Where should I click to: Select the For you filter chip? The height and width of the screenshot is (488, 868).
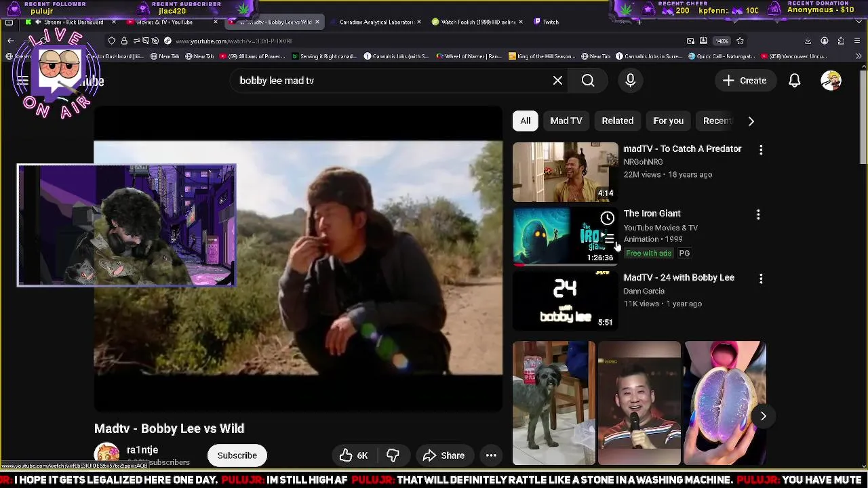(669, 121)
